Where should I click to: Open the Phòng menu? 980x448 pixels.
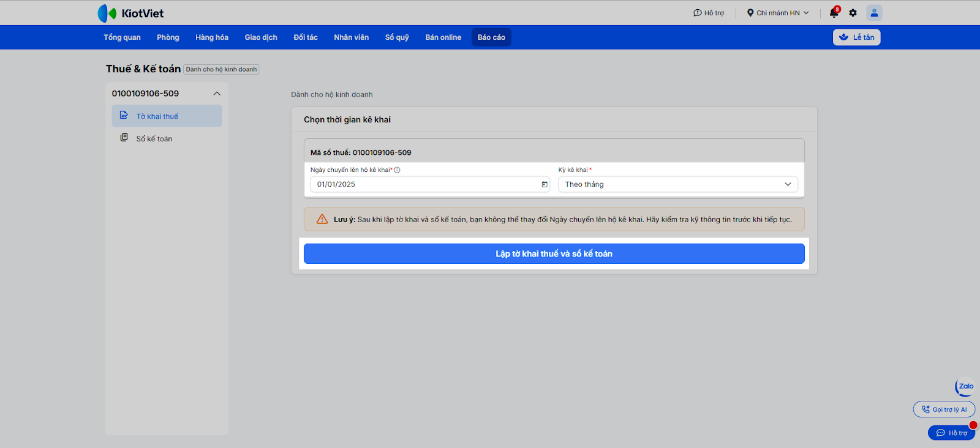click(x=168, y=37)
